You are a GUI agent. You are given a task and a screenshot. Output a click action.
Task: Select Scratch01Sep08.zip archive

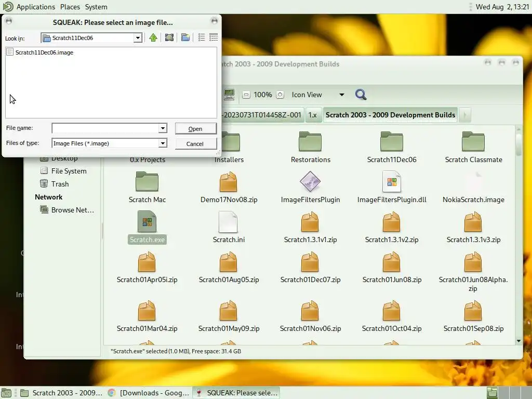coord(473,316)
